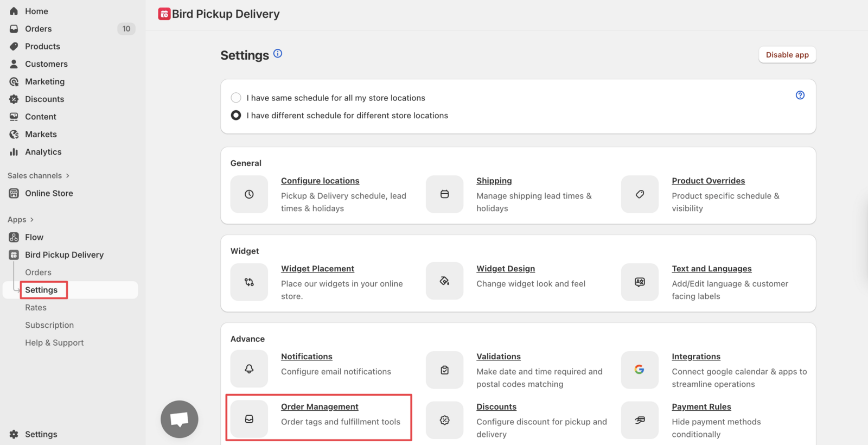Click the Analytics bar chart icon
Image resolution: width=868 pixels, height=445 pixels.
click(x=14, y=152)
